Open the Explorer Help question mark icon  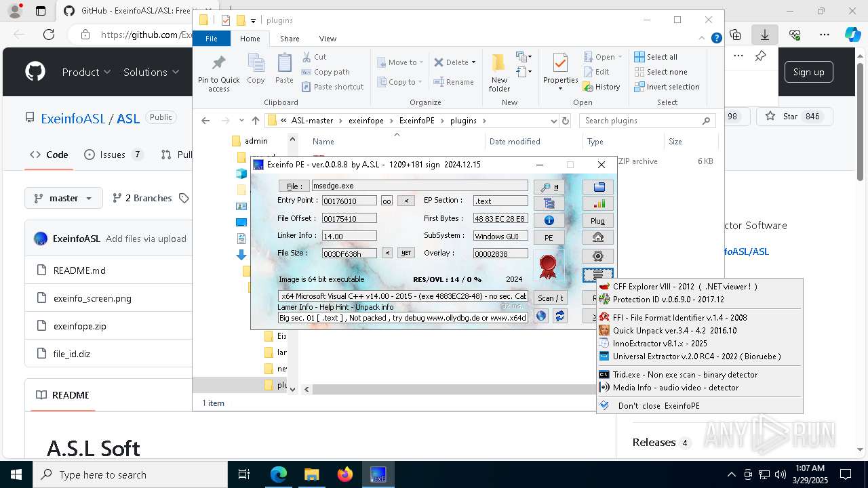(716, 39)
